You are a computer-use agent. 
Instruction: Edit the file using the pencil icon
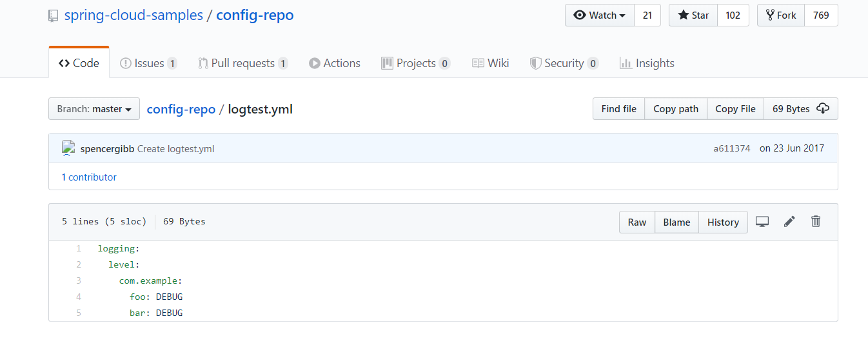click(789, 222)
